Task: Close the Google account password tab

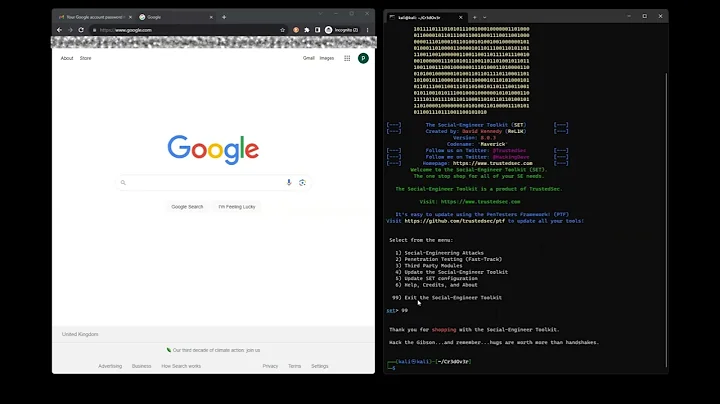Action: pos(130,17)
